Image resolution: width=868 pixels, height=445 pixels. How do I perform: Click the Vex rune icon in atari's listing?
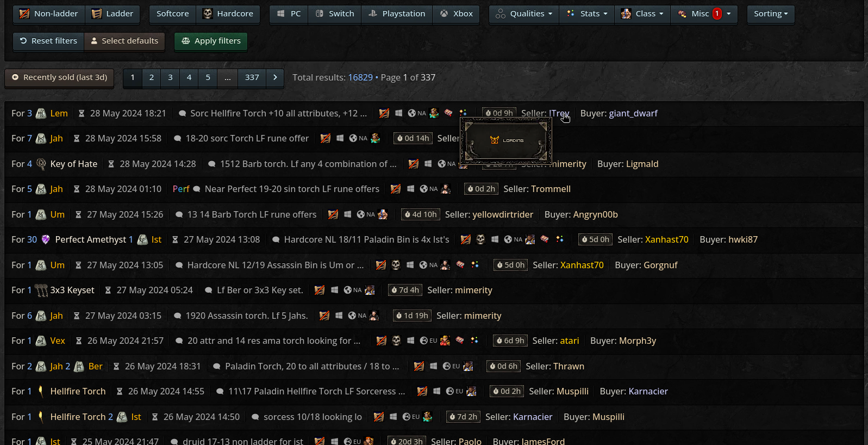[41, 341]
